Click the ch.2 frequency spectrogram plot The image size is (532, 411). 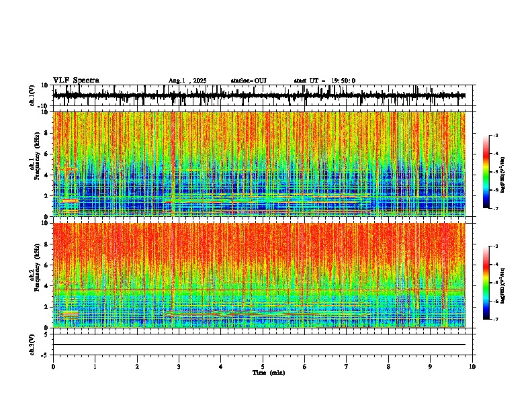tap(259, 275)
